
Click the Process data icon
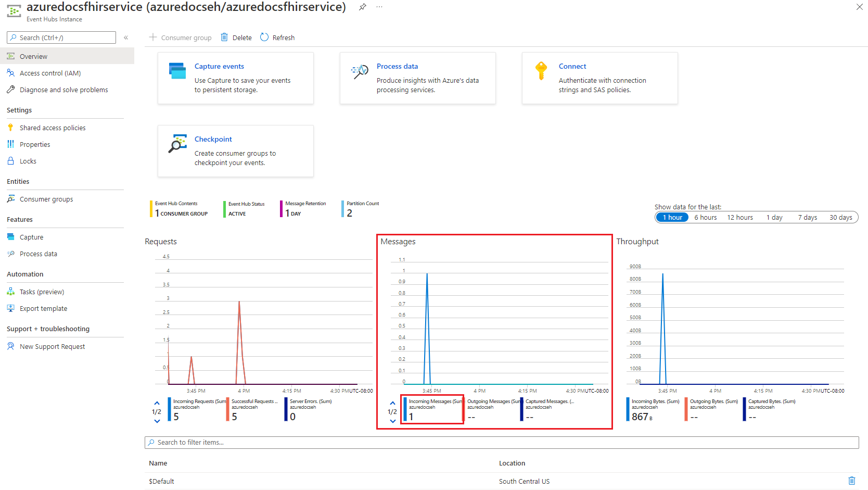pos(360,72)
